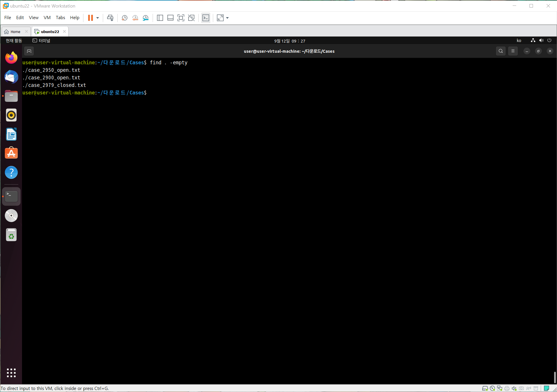Toggle the console view button

(x=206, y=18)
